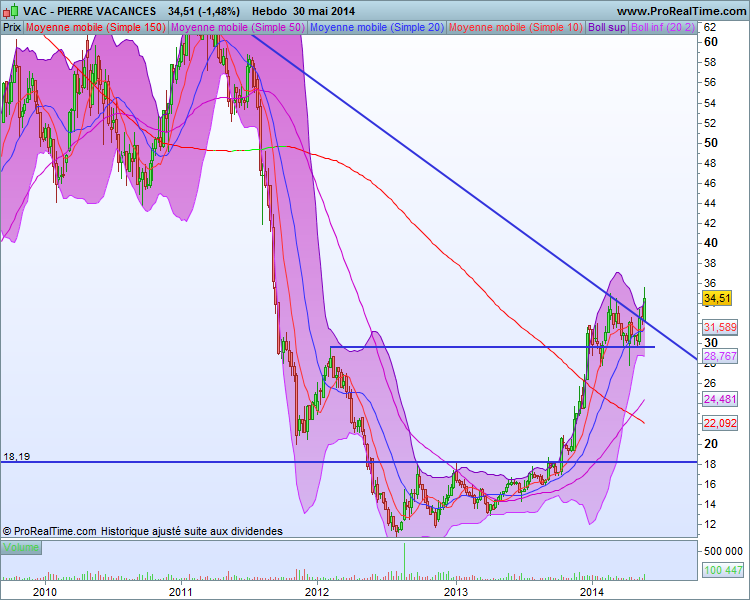Click the 28,767 value tag
Screen dimensions: 750x600
coord(720,356)
